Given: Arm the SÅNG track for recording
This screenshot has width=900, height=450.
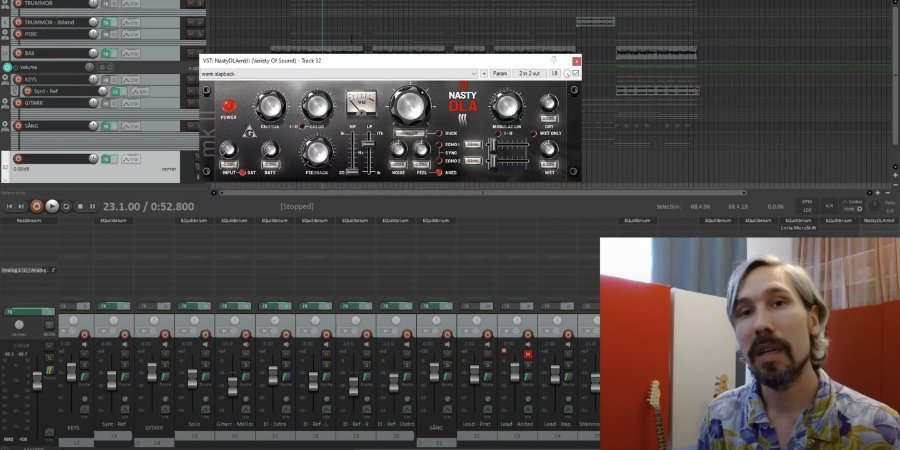Looking at the screenshot, I should [18, 126].
